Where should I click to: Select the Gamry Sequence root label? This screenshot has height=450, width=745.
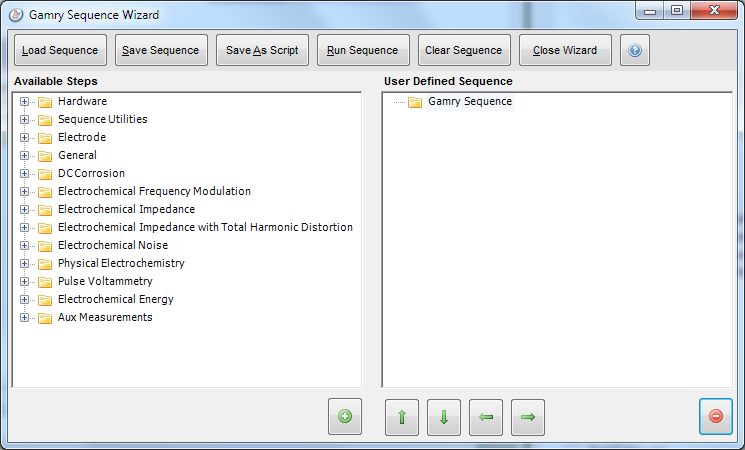pos(470,102)
